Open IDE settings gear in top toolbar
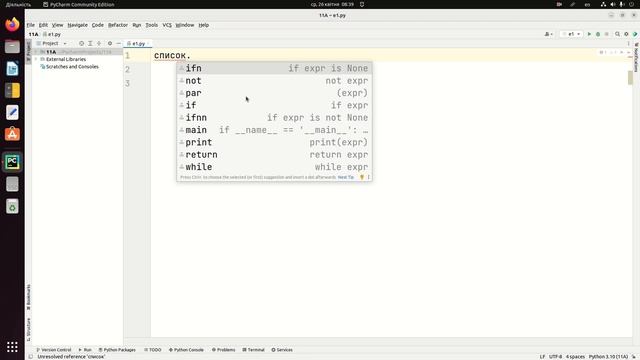The width and height of the screenshot is (640, 360). click(626, 34)
